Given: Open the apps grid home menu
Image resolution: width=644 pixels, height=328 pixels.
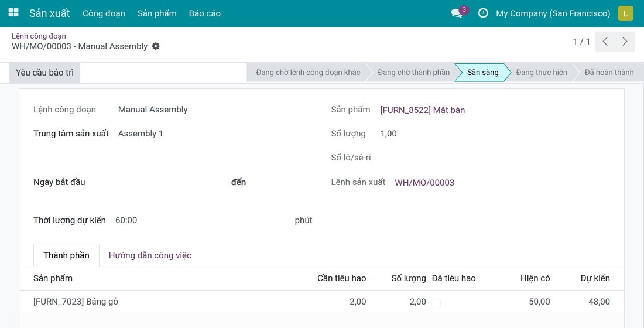Looking at the screenshot, I should click(13, 13).
